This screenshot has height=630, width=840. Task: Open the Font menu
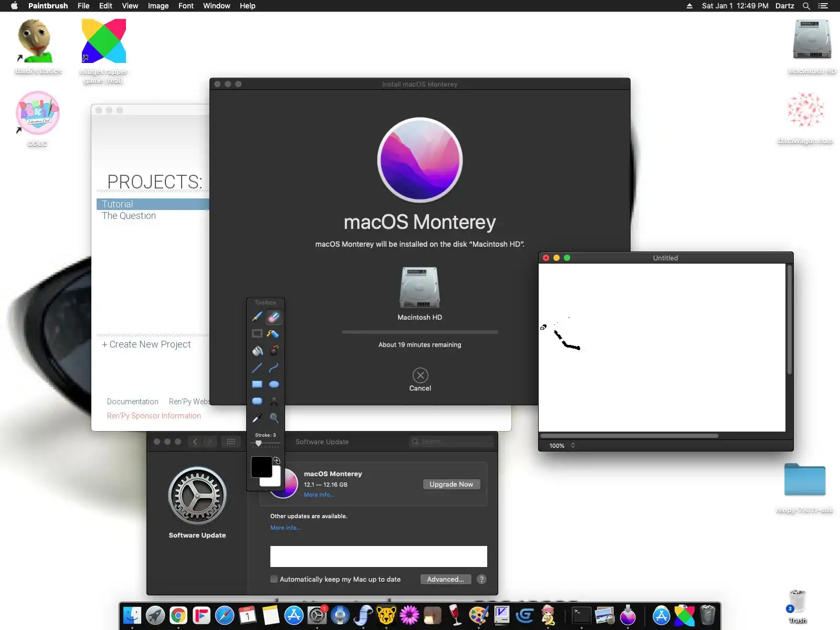click(186, 6)
